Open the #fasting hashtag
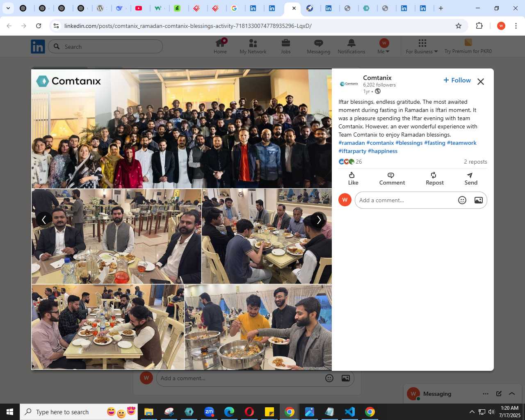Image resolution: width=525 pixels, height=420 pixels. coord(435,143)
